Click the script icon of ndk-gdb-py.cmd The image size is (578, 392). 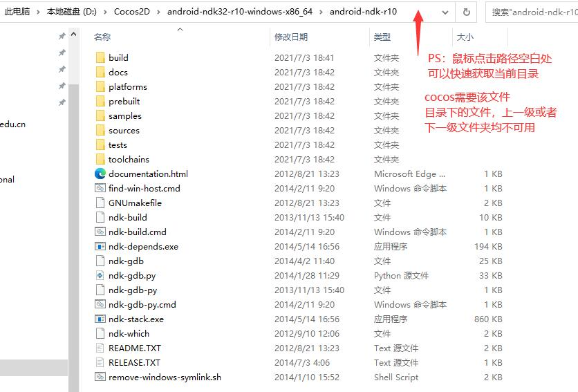[x=100, y=304]
